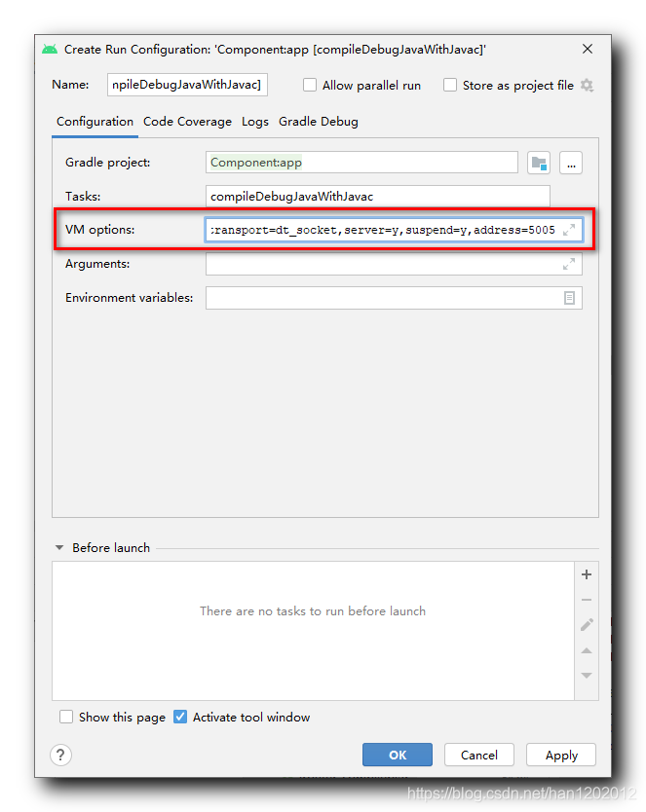Edit the selected Before launch task
The height and width of the screenshot is (812, 646).
pyautogui.click(x=587, y=625)
